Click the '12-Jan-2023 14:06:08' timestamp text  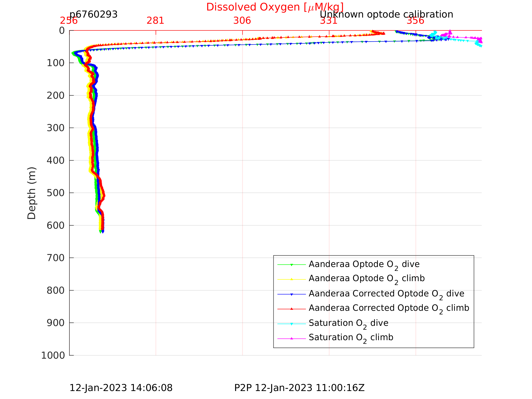(x=121, y=388)
